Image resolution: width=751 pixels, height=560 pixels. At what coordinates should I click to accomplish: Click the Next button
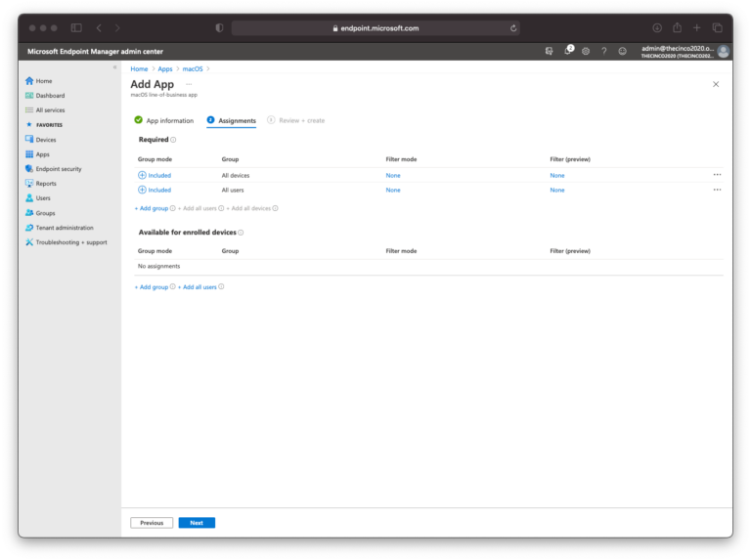pos(197,523)
